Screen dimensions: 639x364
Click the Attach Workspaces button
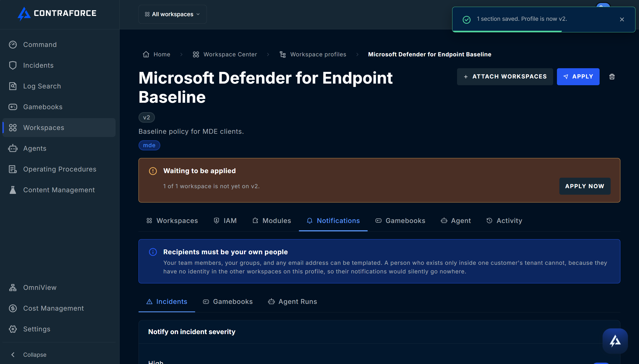coord(505,77)
